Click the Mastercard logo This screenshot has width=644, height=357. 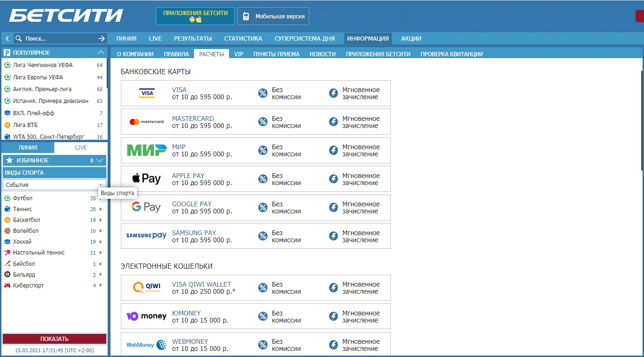147,122
